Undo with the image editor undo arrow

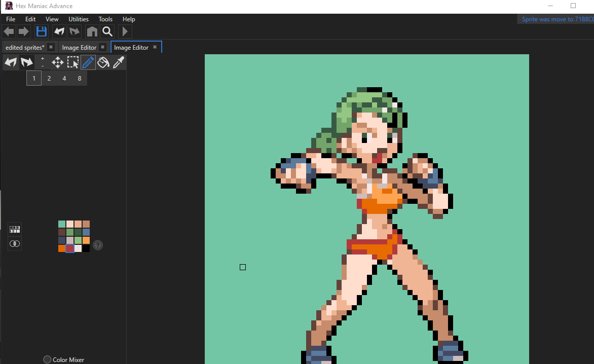tap(11, 62)
